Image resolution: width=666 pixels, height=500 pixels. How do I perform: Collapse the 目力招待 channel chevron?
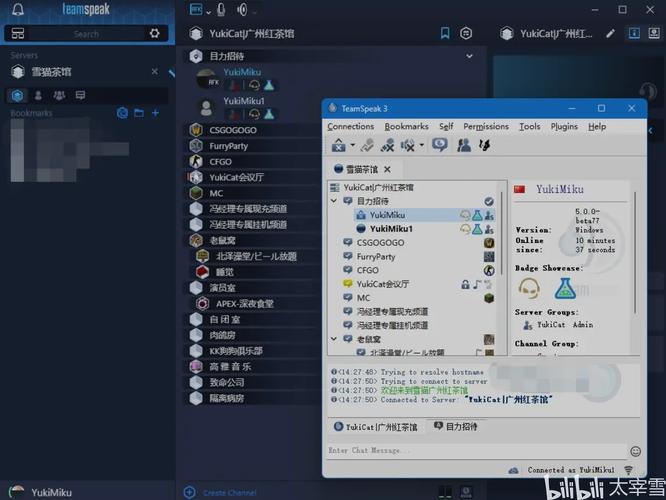[x=470, y=56]
